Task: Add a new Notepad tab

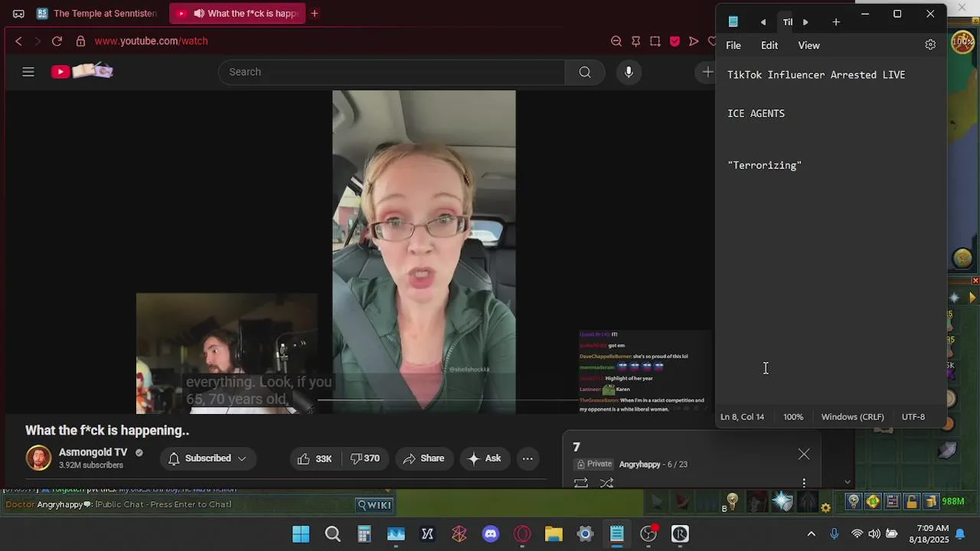Action: (836, 22)
